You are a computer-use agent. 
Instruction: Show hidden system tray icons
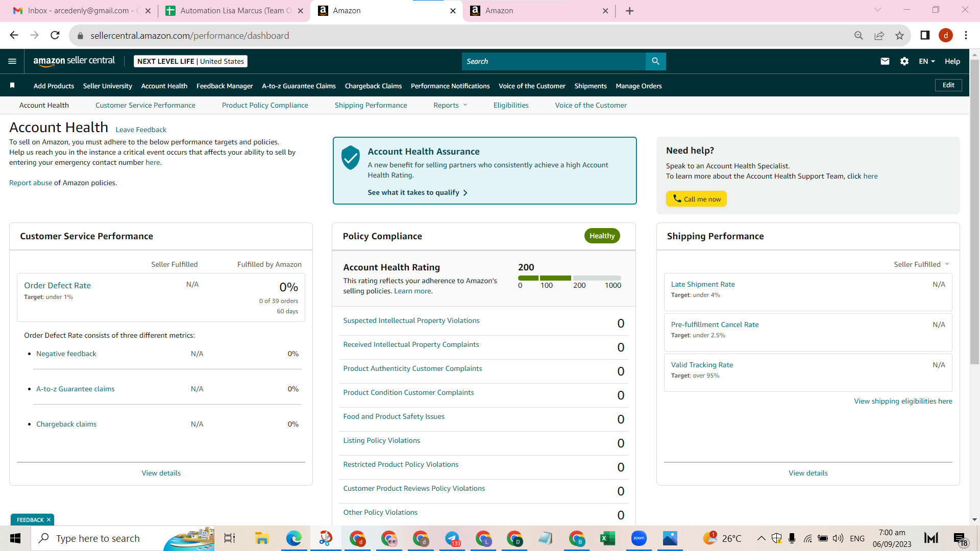761,538
